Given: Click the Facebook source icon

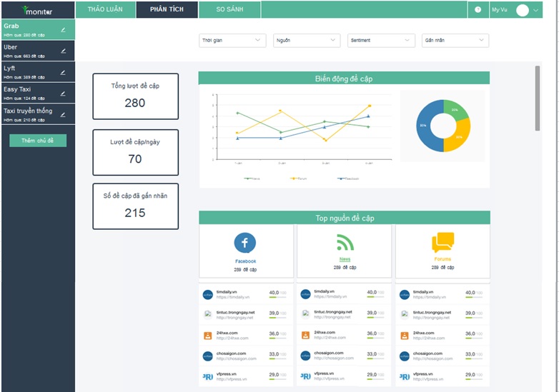Looking at the screenshot, I should coord(245,243).
